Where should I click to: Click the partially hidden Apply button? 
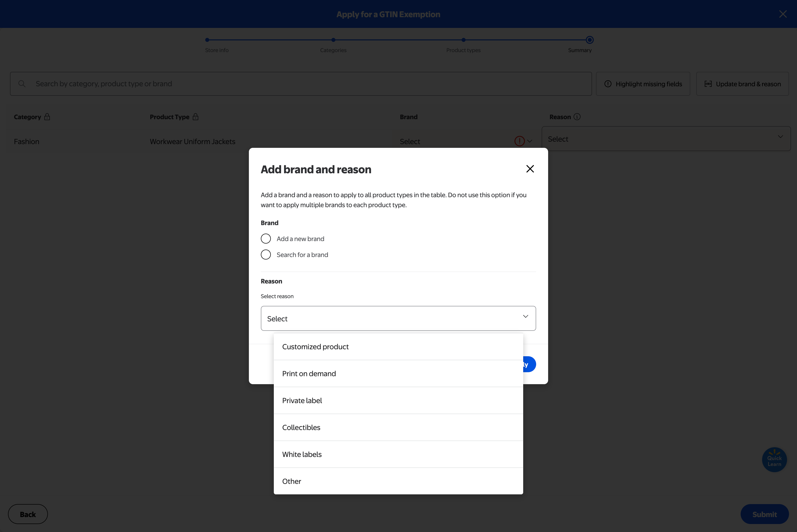click(529, 364)
